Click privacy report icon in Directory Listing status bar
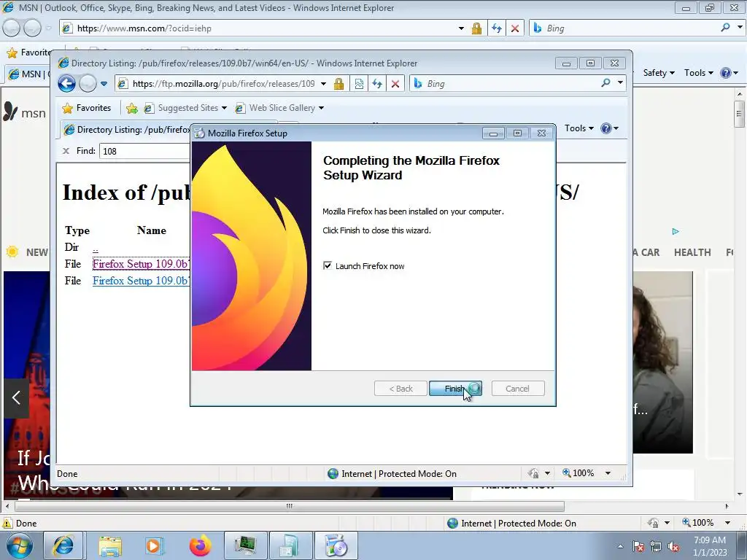This screenshot has width=747, height=560. coord(533,473)
